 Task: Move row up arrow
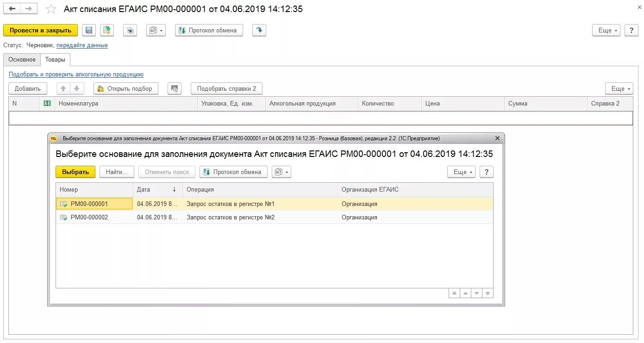click(63, 89)
